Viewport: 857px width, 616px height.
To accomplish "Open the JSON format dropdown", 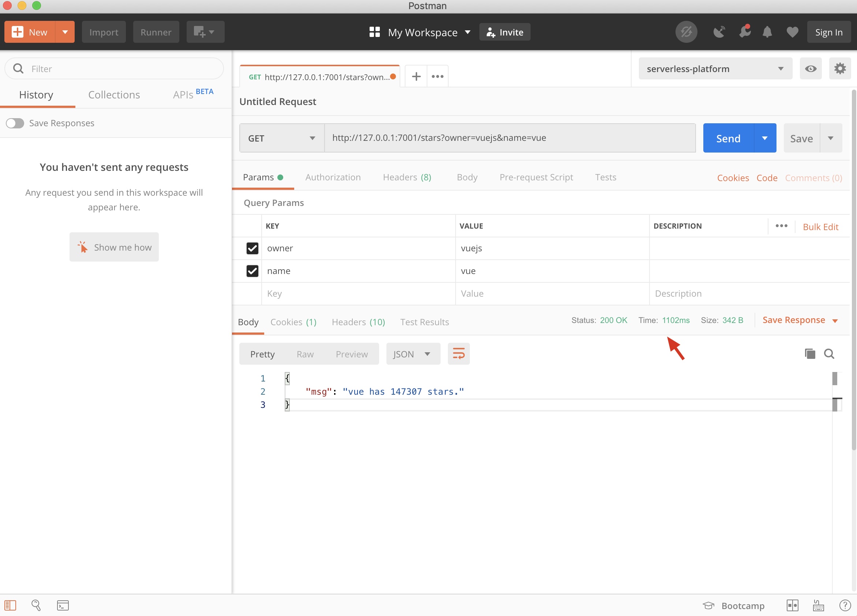I will (x=413, y=354).
